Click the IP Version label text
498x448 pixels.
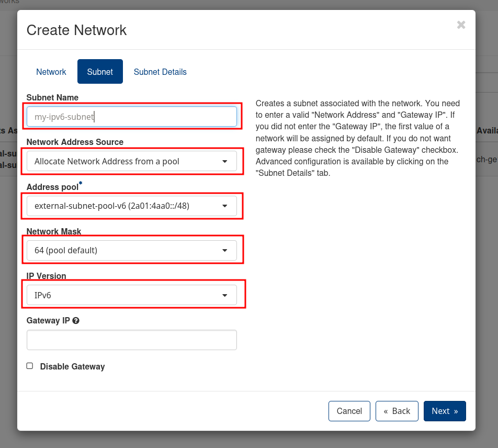pos(46,276)
